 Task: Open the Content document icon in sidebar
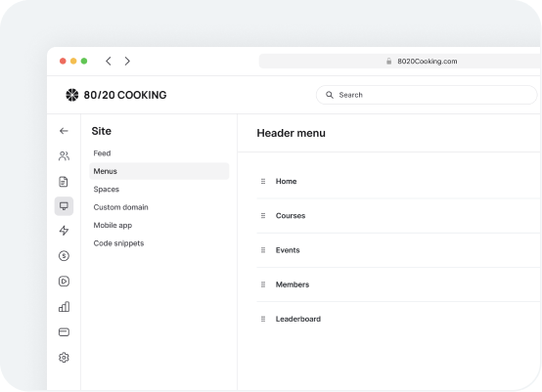(64, 181)
